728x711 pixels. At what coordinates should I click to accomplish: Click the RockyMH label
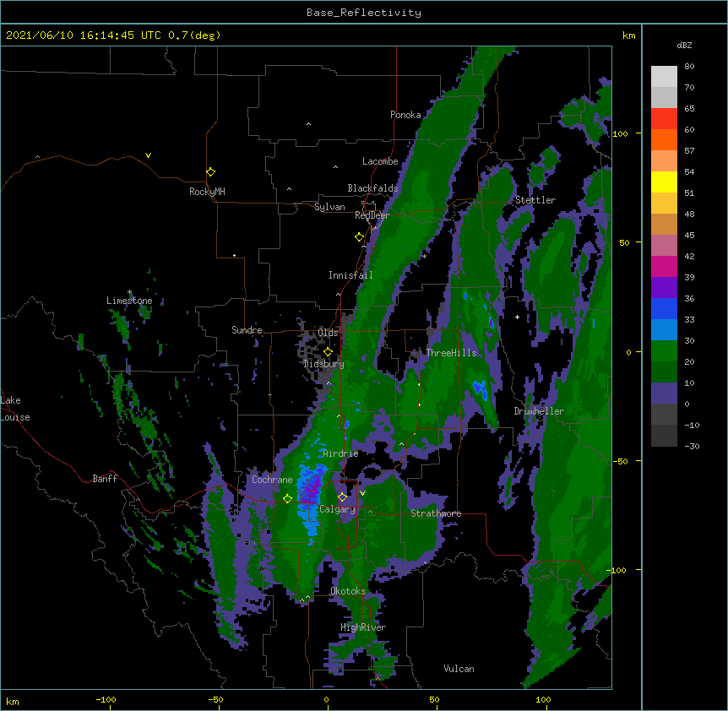[x=207, y=192]
